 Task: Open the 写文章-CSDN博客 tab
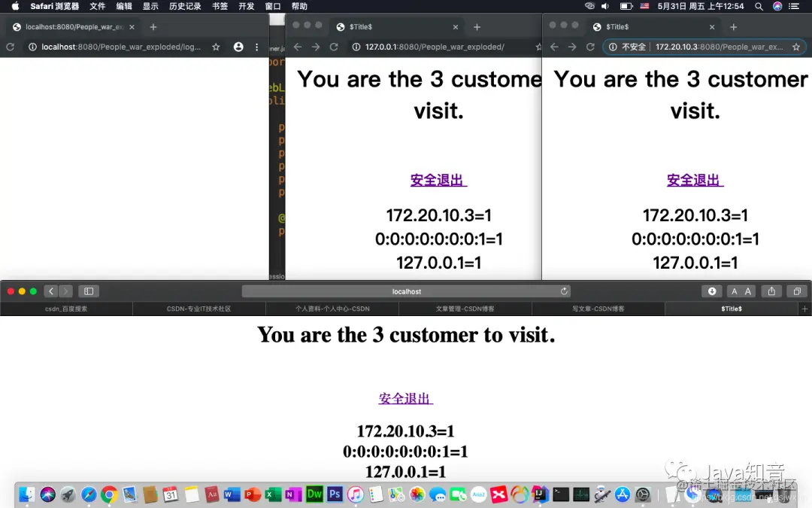tap(598, 309)
